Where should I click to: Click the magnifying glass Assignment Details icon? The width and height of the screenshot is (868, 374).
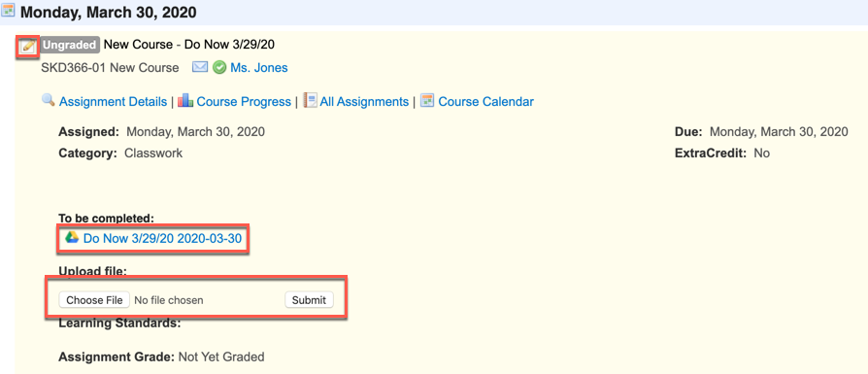click(x=49, y=100)
